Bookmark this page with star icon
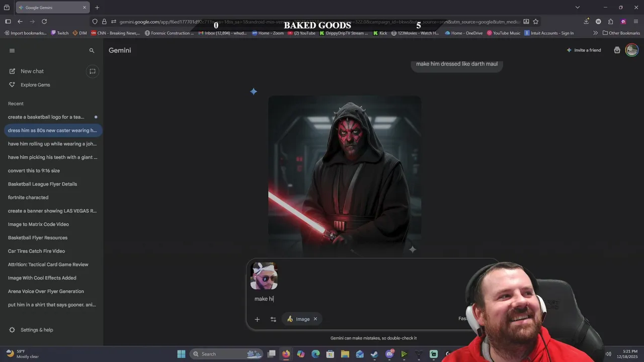The height and width of the screenshot is (362, 644). [536, 22]
